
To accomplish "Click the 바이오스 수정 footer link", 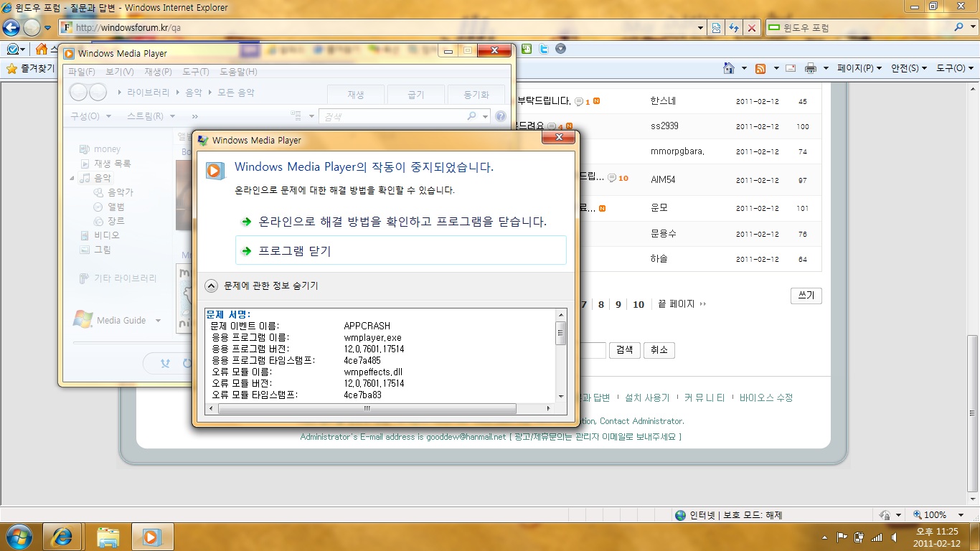I will tap(766, 397).
